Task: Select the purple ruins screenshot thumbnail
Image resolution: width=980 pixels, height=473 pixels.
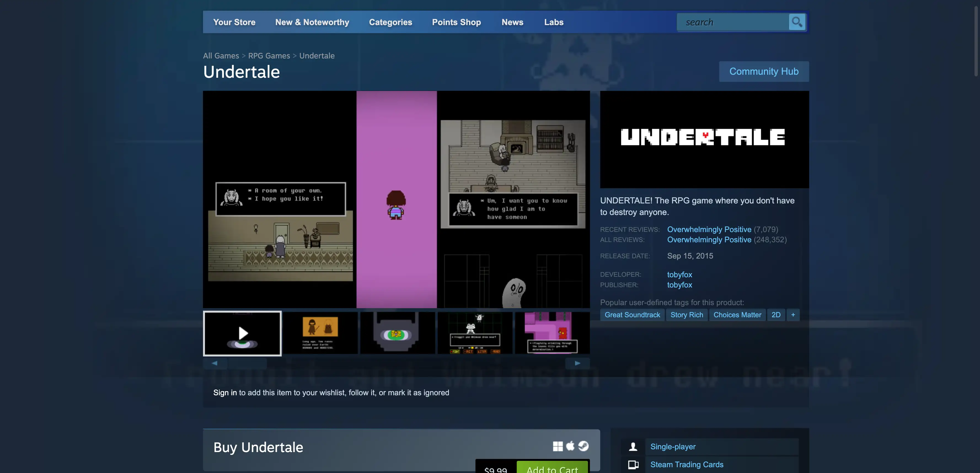Action: click(552, 333)
